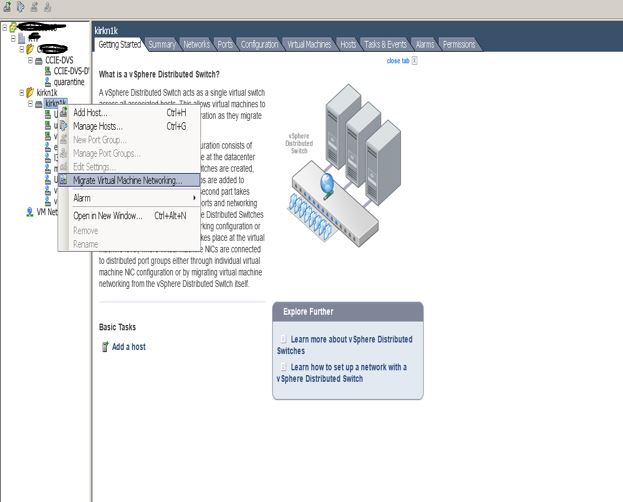Click the Add a host link
The image size is (623, 502).
tap(129, 347)
